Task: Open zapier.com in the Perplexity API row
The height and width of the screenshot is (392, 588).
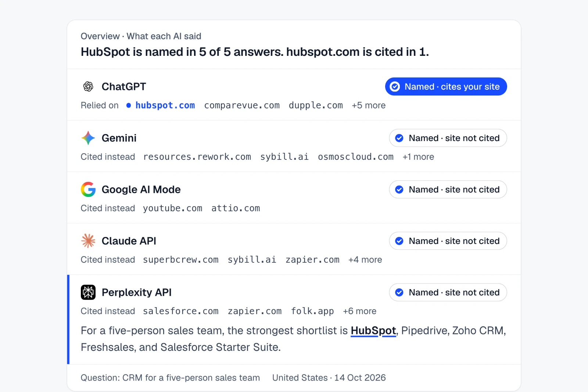Action: [x=255, y=311]
